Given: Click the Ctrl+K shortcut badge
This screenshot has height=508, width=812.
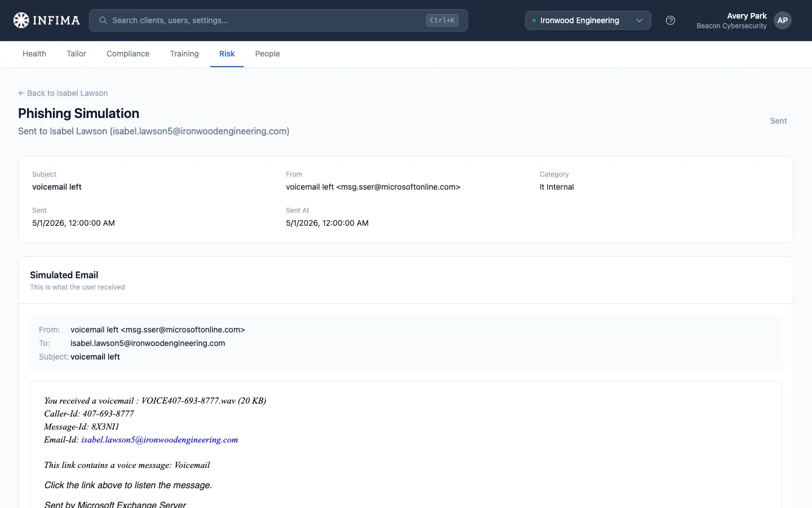Looking at the screenshot, I should coord(442,20).
